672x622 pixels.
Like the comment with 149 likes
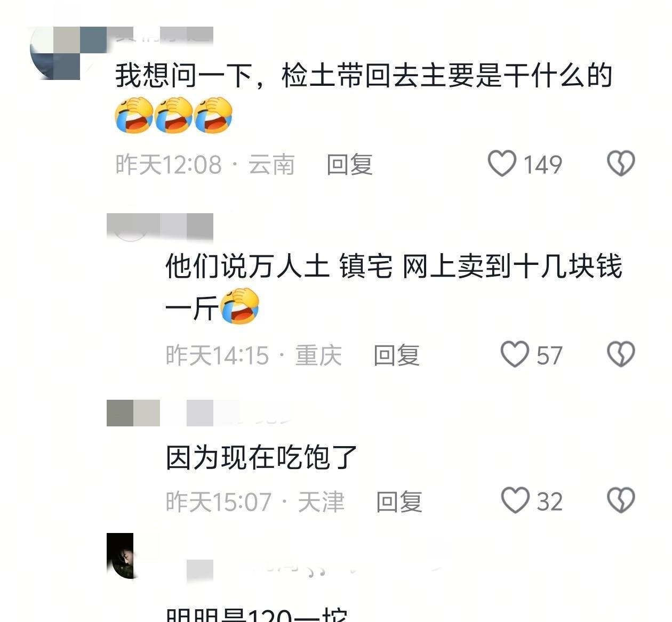click(502, 164)
